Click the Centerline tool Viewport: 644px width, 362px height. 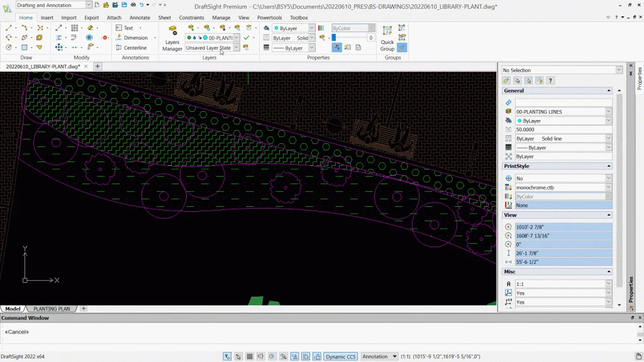tap(135, 48)
